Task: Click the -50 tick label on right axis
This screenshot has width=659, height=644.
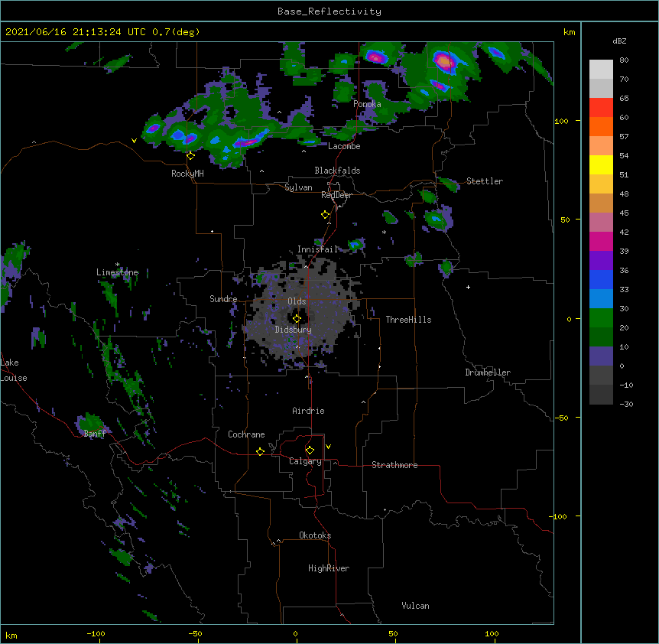Action: 561,418
